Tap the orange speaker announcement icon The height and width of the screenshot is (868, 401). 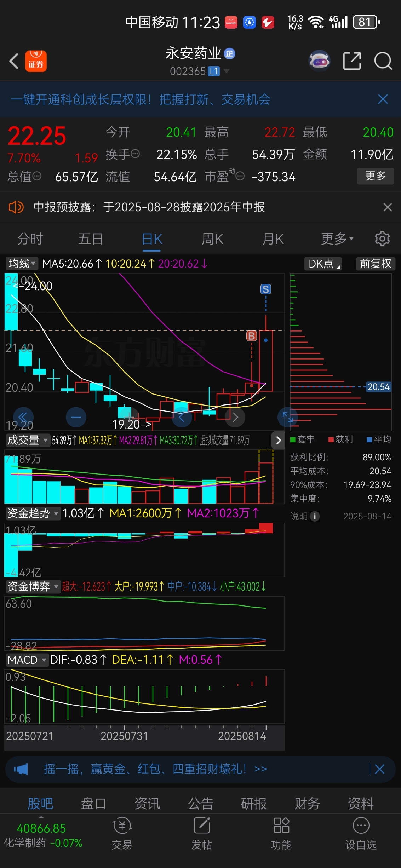[x=16, y=207]
